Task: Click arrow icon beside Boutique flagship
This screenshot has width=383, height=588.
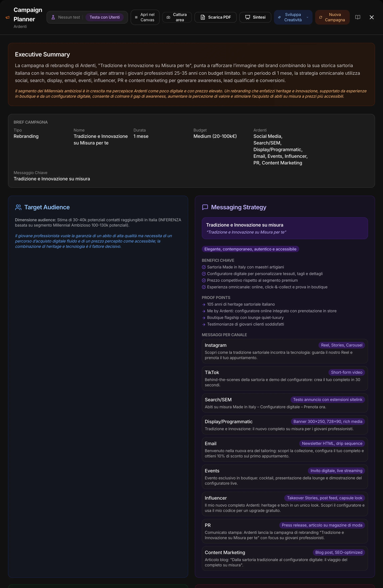Action: click(x=204, y=318)
